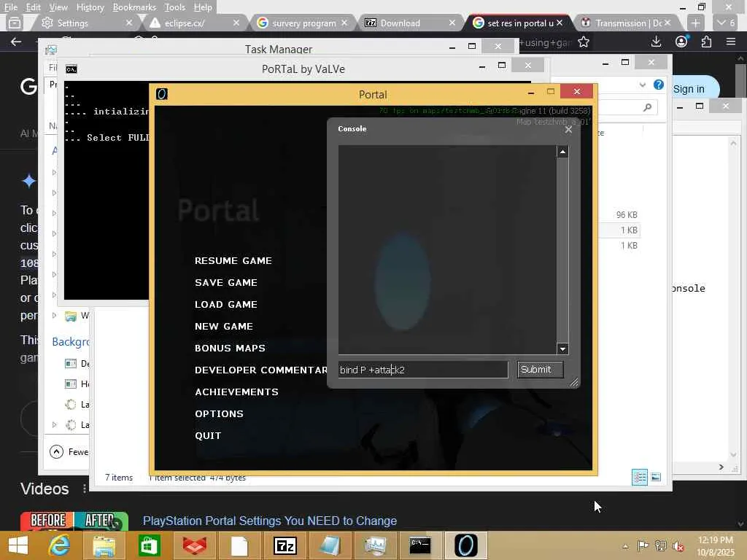
Task: Open the browser Bookmarks menu
Action: coord(134,7)
